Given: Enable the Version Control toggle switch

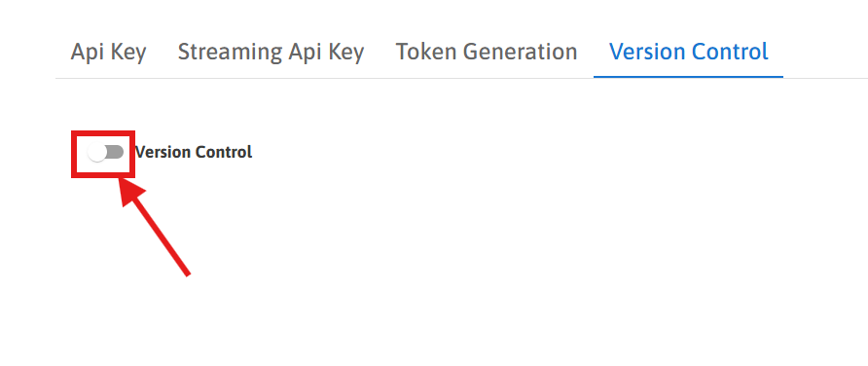Looking at the screenshot, I should pos(105,152).
